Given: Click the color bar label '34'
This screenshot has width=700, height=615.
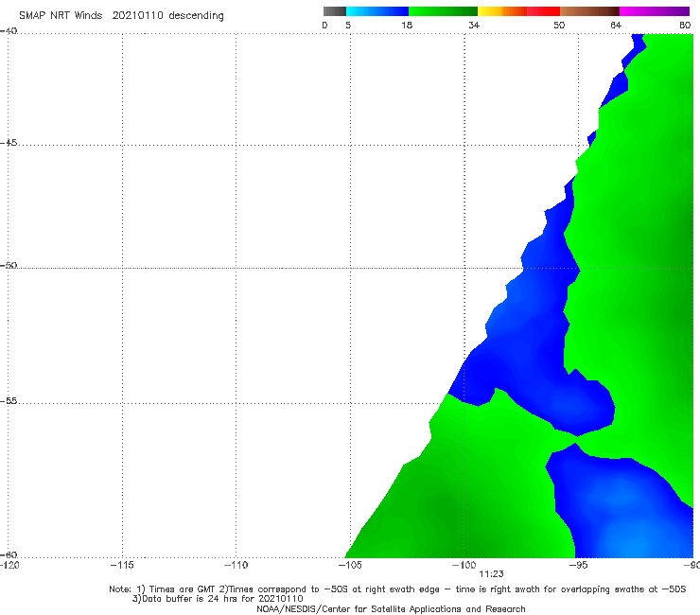Looking at the screenshot, I should pos(474,25).
